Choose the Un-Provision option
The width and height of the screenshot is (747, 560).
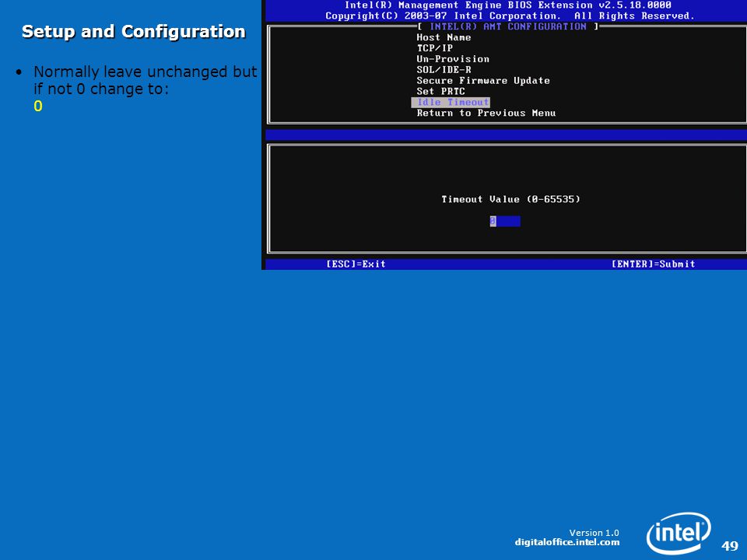(x=453, y=59)
